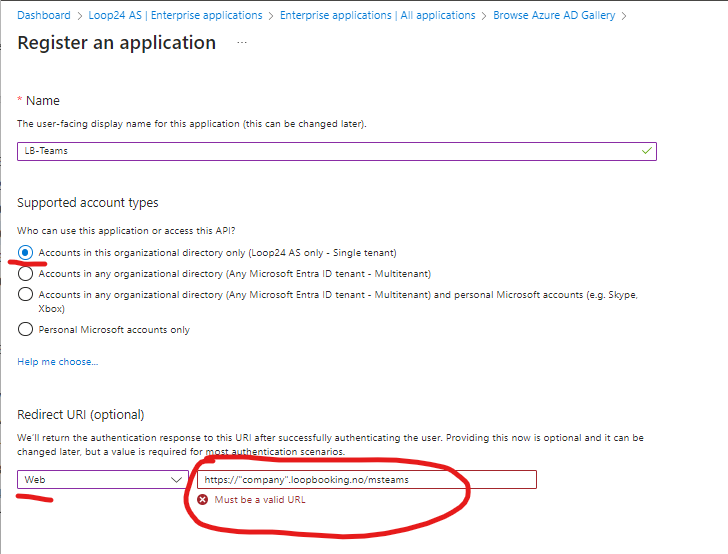Click the red error icon under Redirect URI
This screenshot has width=728, height=554.
tap(202, 500)
